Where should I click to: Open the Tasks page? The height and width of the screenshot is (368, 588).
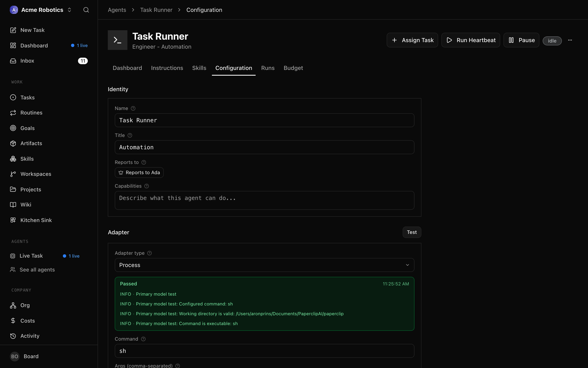(49, 97)
